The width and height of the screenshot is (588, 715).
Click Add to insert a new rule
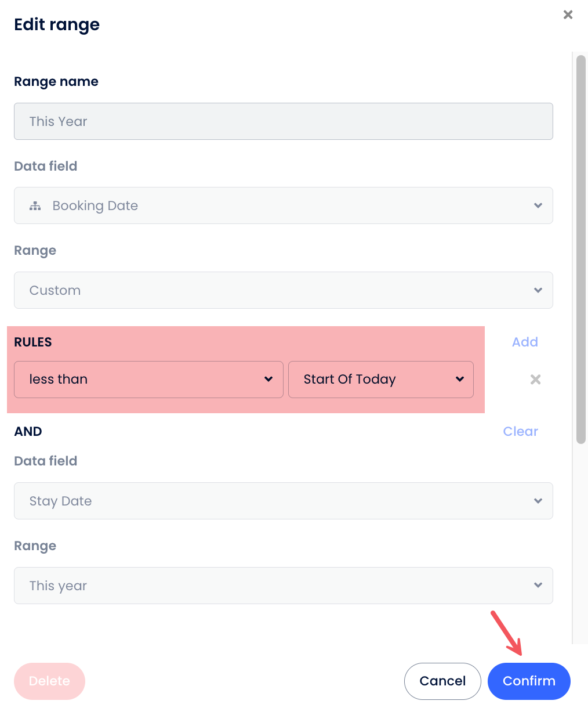[x=525, y=342]
